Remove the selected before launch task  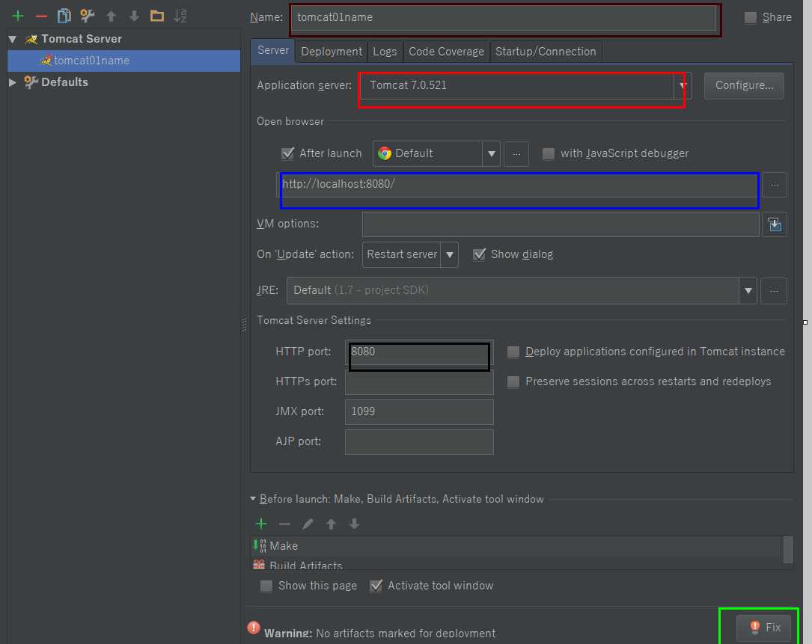click(284, 524)
